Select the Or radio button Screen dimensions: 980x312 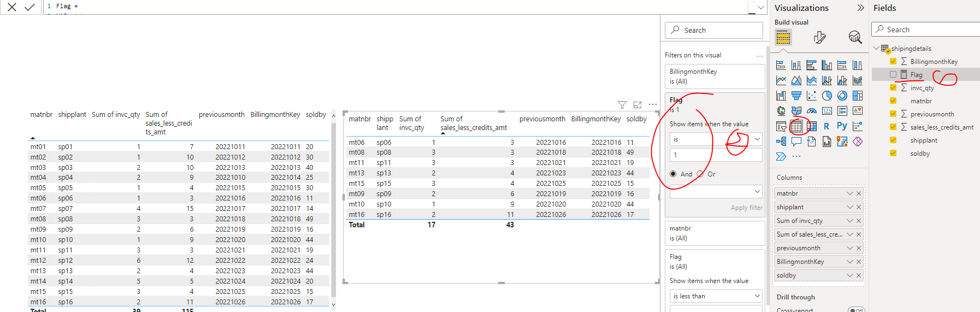point(700,174)
